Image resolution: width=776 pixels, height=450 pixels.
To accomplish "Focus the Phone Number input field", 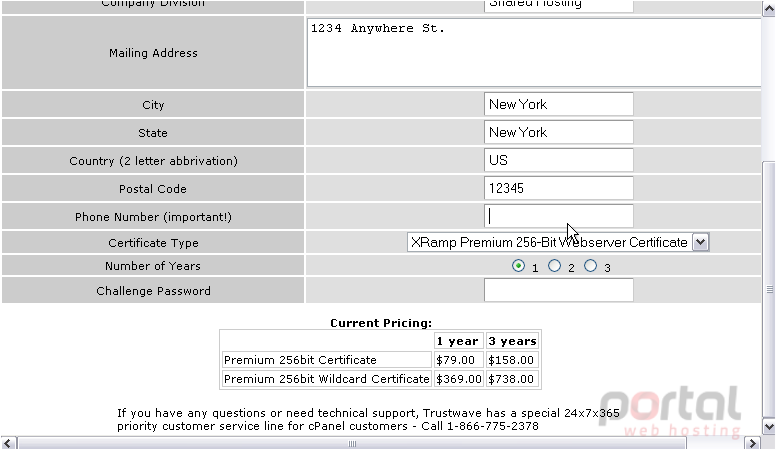I will point(559,216).
